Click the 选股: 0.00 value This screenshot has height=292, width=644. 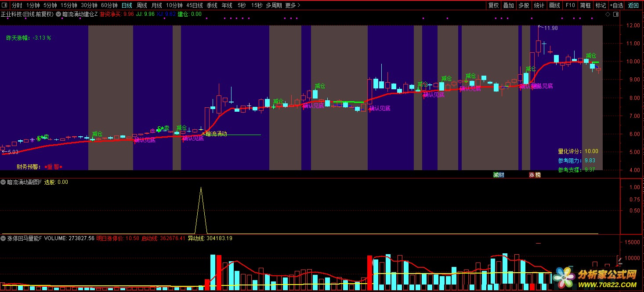tap(56, 182)
